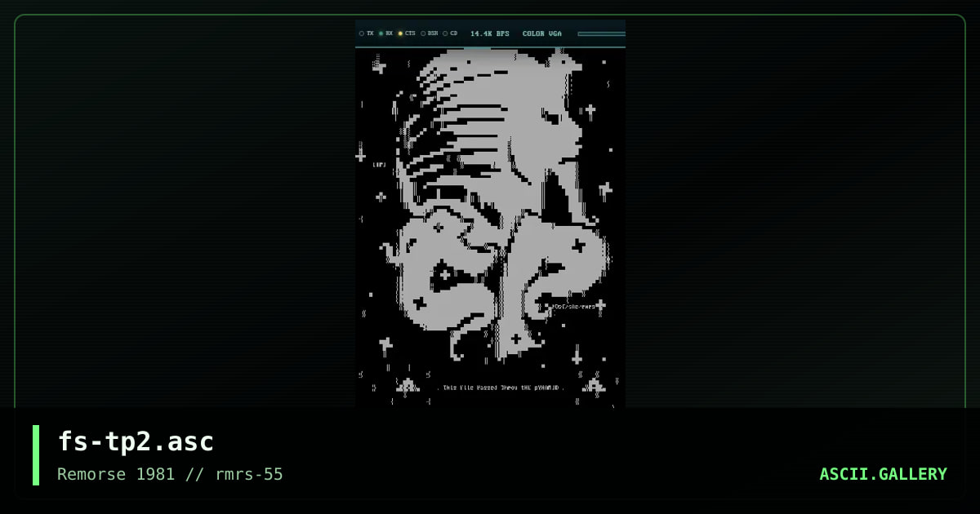Click the progress bar in modem header

point(601,33)
